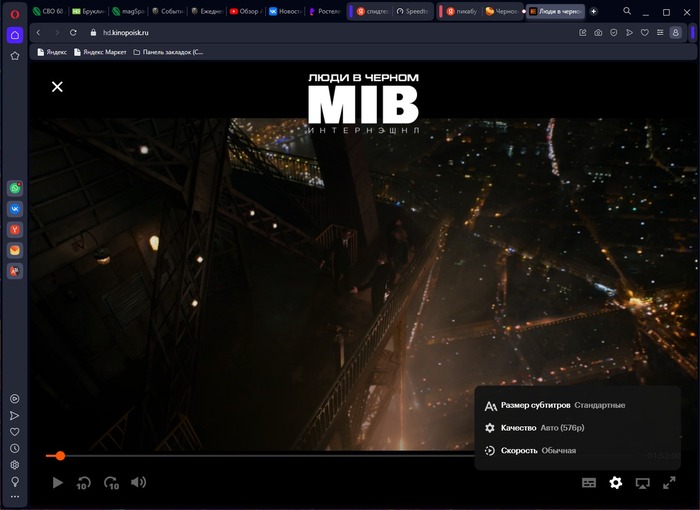Switch to the magSpa tab
This screenshot has width=700, height=510.
pyautogui.click(x=128, y=12)
